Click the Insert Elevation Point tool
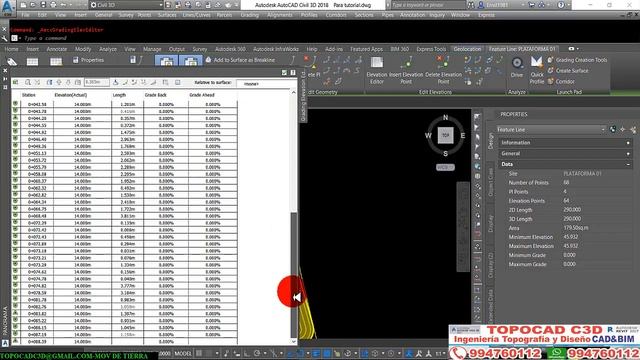This screenshot has height=360, width=640. 406,70
